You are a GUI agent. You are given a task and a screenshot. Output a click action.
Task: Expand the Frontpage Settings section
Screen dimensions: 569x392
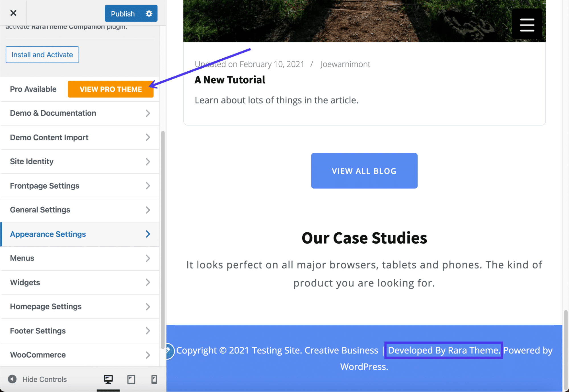79,185
